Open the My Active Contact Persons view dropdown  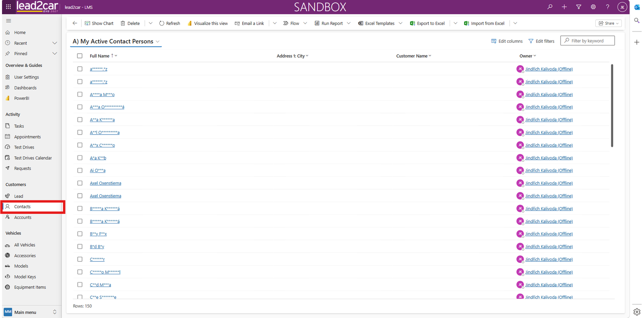coord(158,41)
